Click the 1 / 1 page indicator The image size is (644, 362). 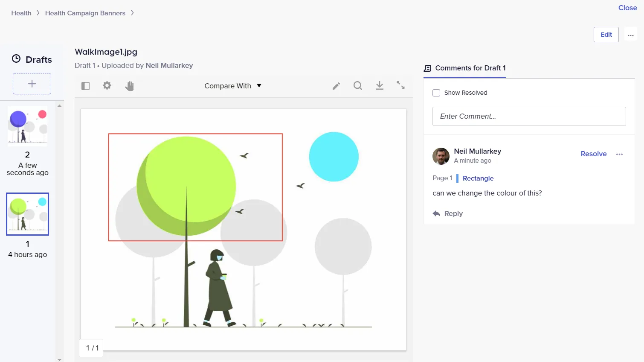click(x=92, y=348)
